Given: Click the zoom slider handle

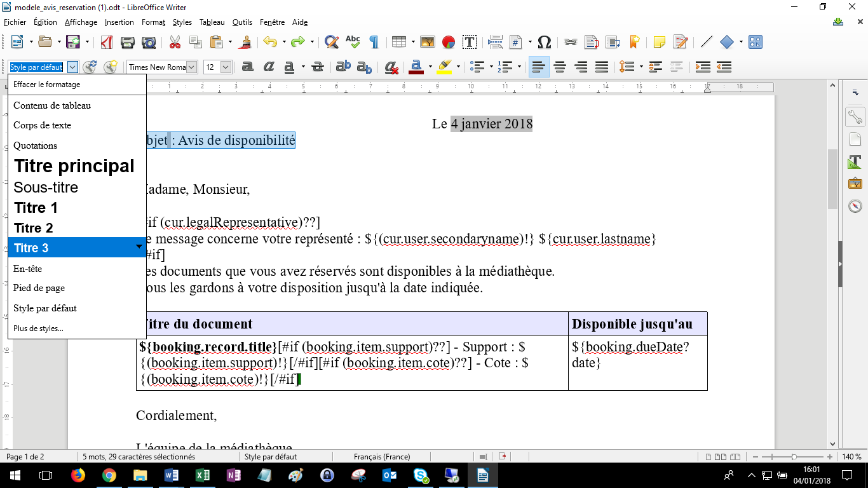Looking at the screenshot, I should point(794,457).
